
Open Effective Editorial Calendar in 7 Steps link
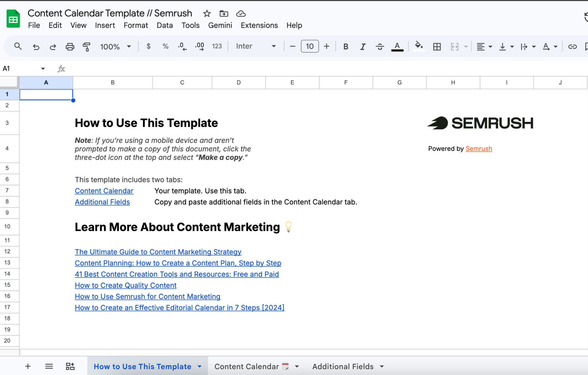point(179,308)
